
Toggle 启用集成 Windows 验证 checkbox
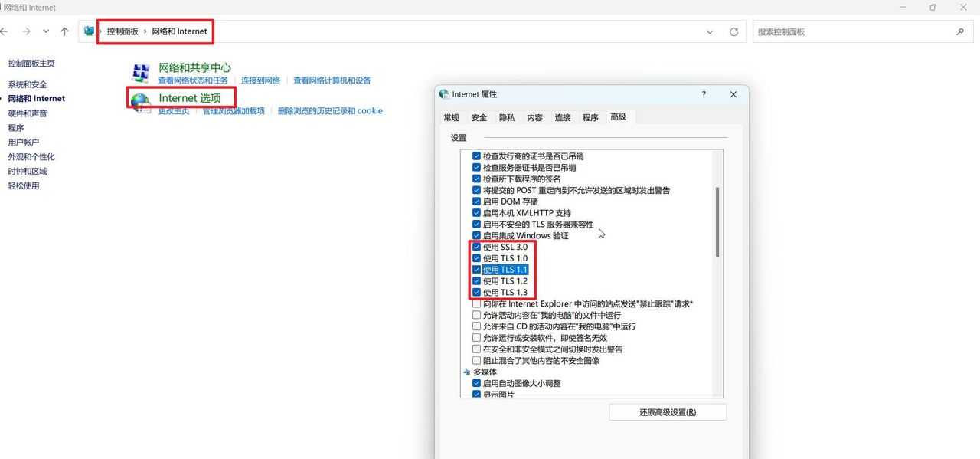point(477,236)
